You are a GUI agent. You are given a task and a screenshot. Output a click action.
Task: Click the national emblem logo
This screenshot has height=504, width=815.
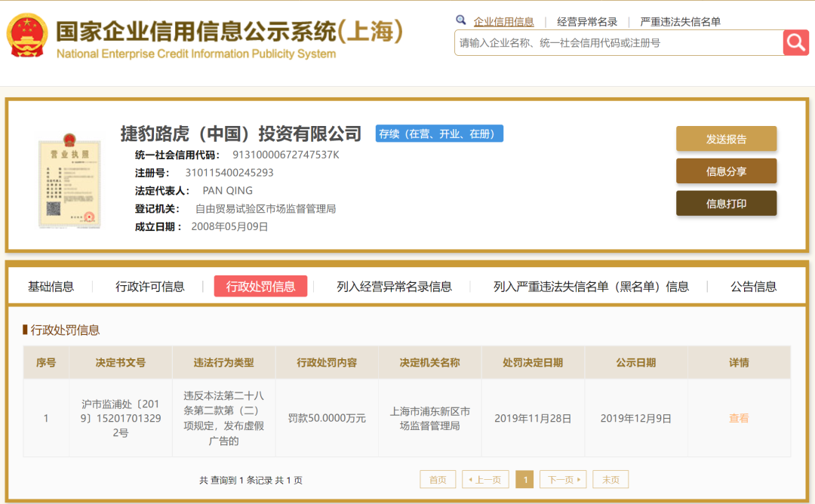27,36
